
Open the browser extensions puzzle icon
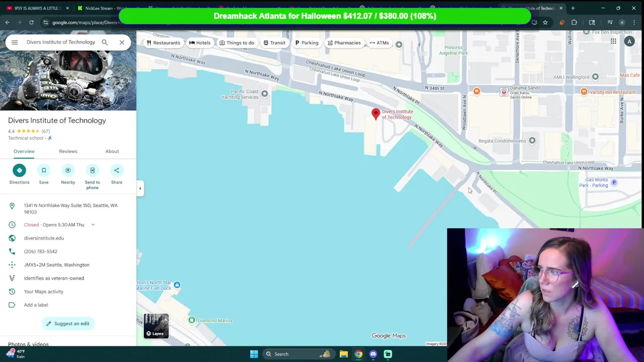pos(574,22)
